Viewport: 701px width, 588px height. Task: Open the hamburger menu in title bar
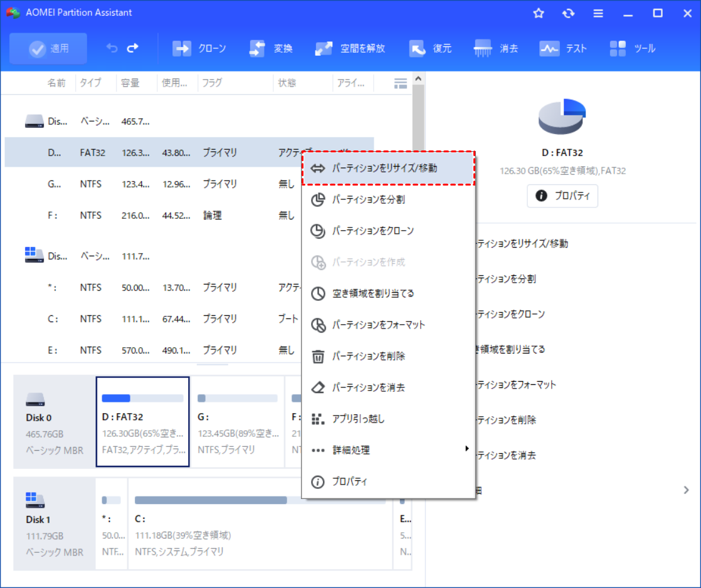(598, 13)
